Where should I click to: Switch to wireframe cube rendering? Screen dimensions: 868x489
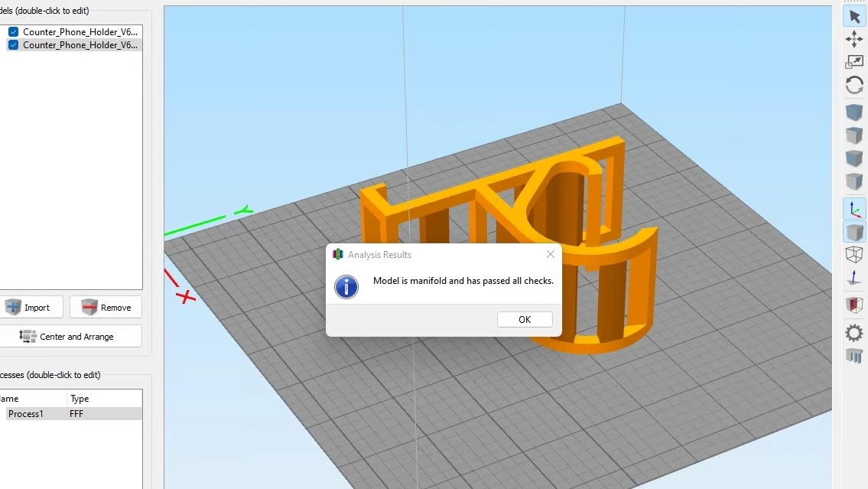[x=854, y=255]
